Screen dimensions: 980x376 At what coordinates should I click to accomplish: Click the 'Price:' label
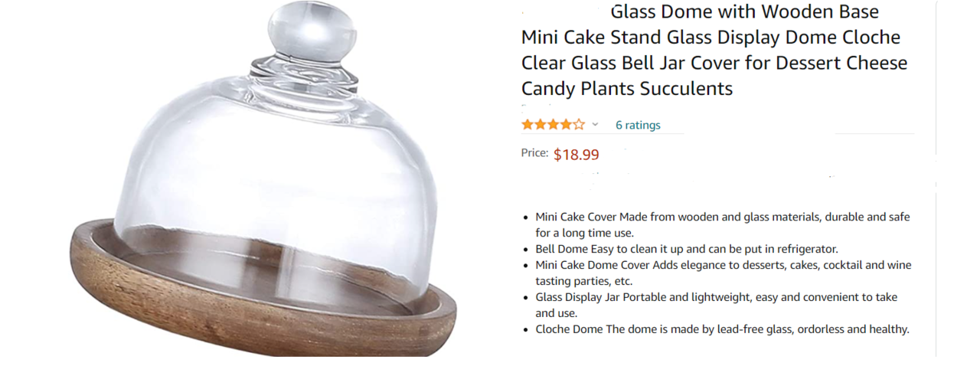pyautogui.click(x=534, y=153)
